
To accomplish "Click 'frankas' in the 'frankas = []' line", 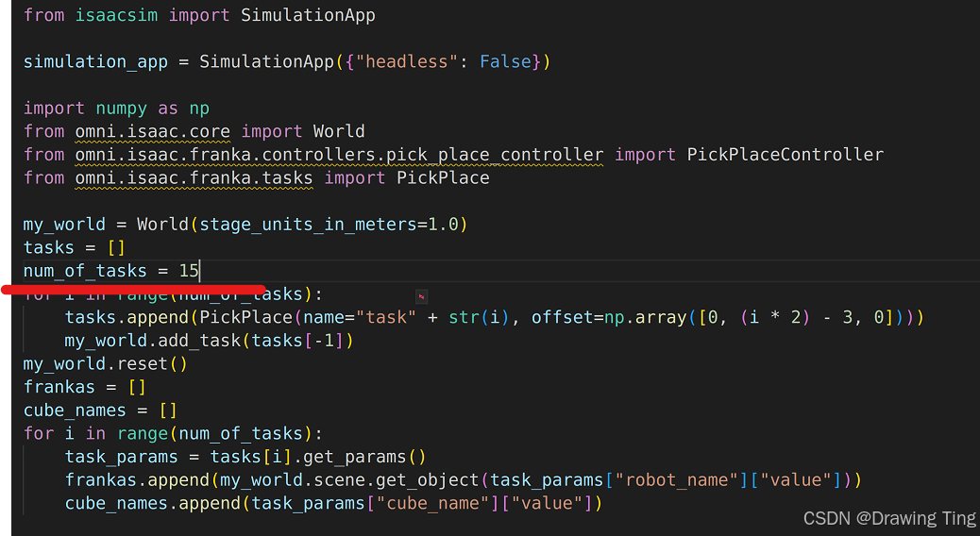I will [59, 387].
